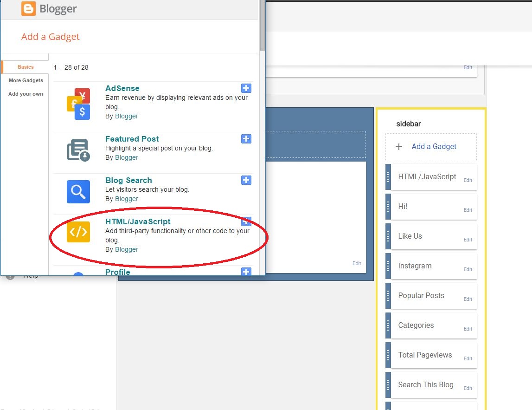Click Blogger author link under Featured Post
This screenshot has width=532, height=410.
pyautogui.click(x=127, y=157)
